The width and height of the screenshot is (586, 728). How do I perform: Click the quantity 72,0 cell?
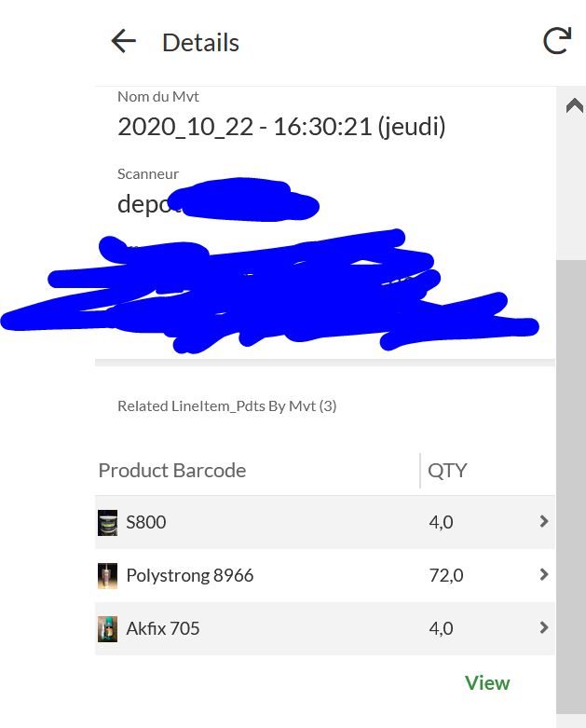pos(446,575)
